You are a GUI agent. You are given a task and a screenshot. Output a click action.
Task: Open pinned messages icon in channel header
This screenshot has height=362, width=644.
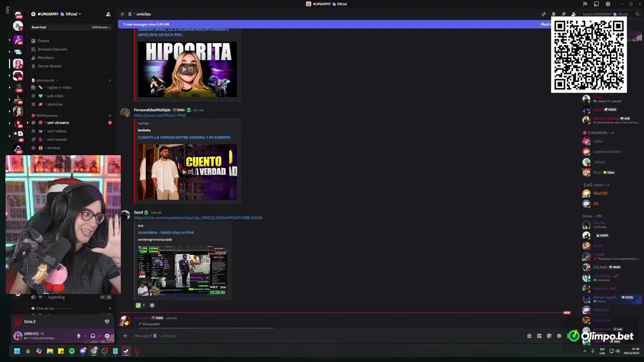tap(563, 14)
